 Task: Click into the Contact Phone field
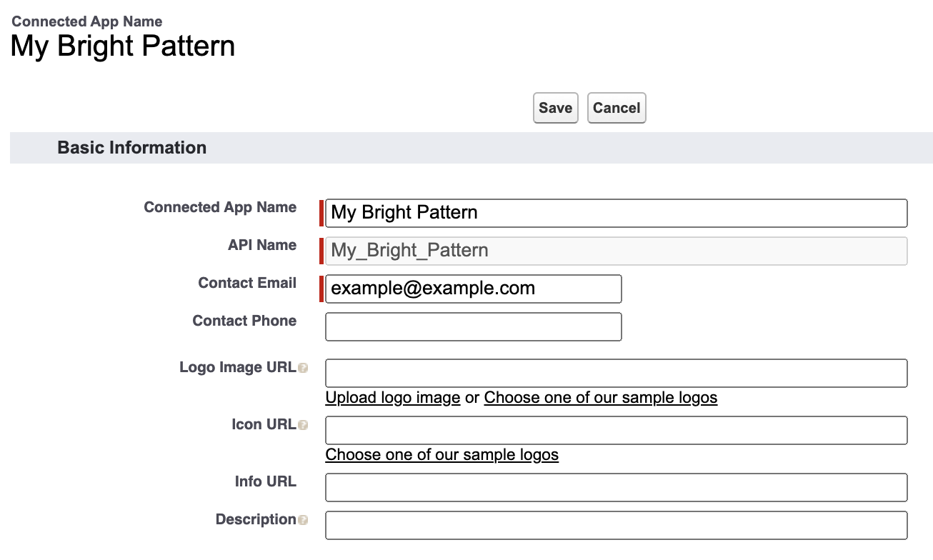pos(474,326)
